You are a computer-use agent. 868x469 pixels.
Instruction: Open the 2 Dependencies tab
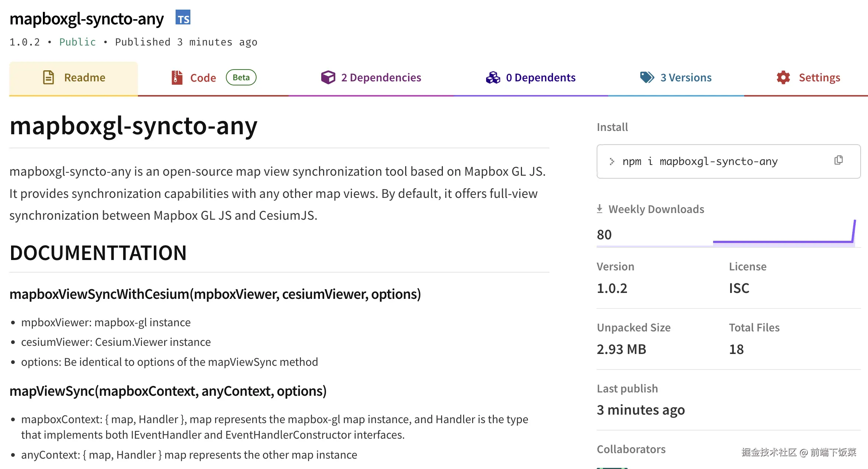click(x=381, y=78)
